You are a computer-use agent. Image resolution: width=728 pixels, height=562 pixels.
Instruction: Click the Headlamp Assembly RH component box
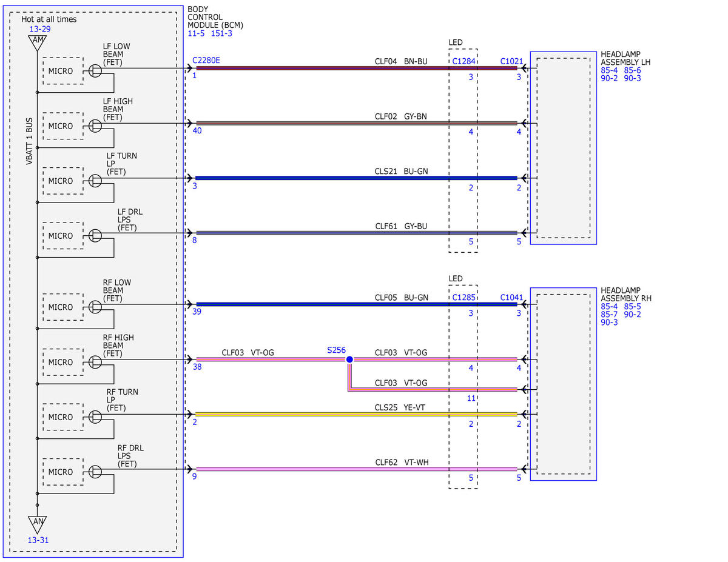click(563, 384)
